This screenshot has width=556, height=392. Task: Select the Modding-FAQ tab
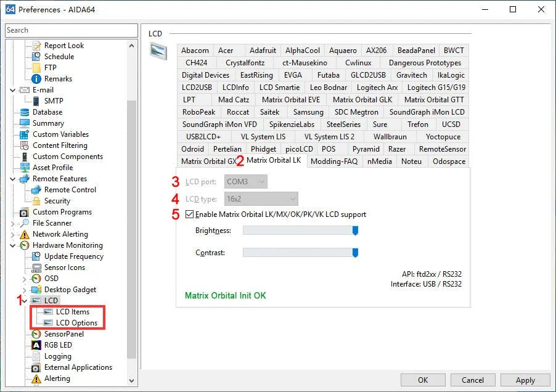tap(334, 161)
